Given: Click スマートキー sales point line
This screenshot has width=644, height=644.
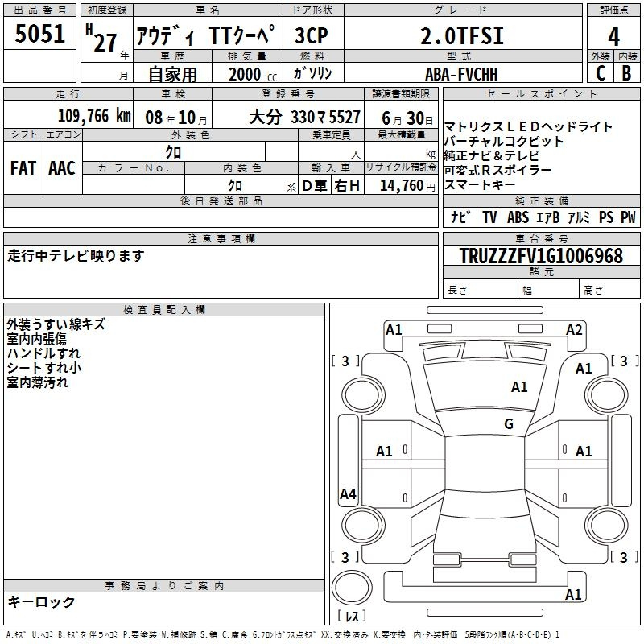Looking at the screenshot, I should coord(479,184).
